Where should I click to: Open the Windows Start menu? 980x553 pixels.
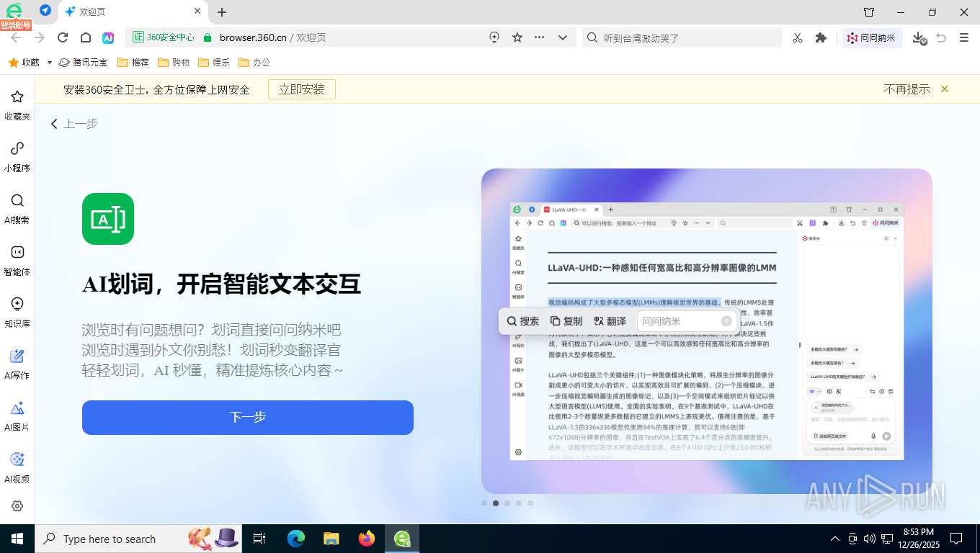[17, 539]
